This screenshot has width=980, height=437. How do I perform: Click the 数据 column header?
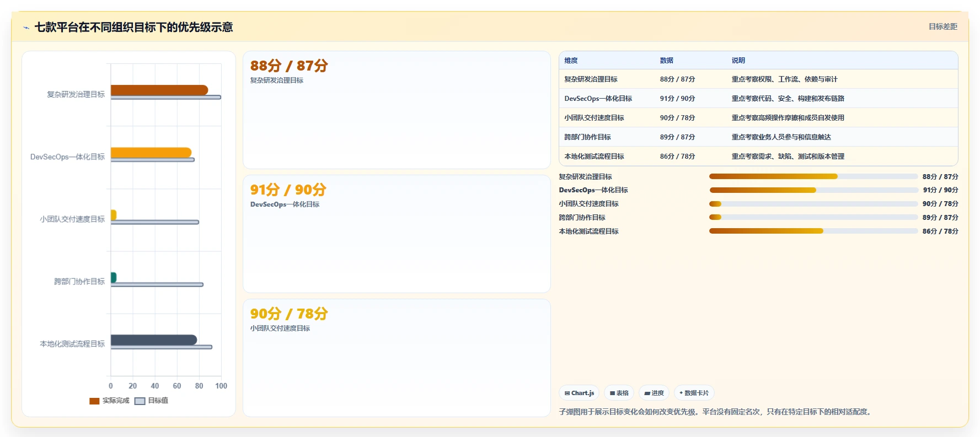[x=667, y=61]
